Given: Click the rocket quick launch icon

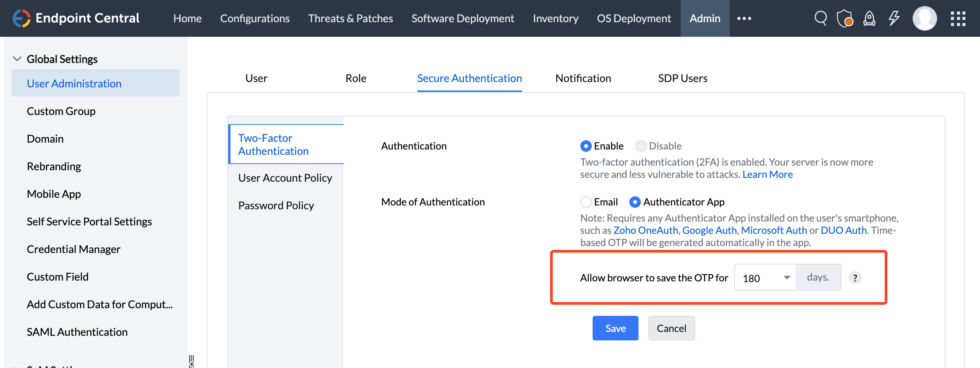Looking at the screenshot, I should 869,18.
